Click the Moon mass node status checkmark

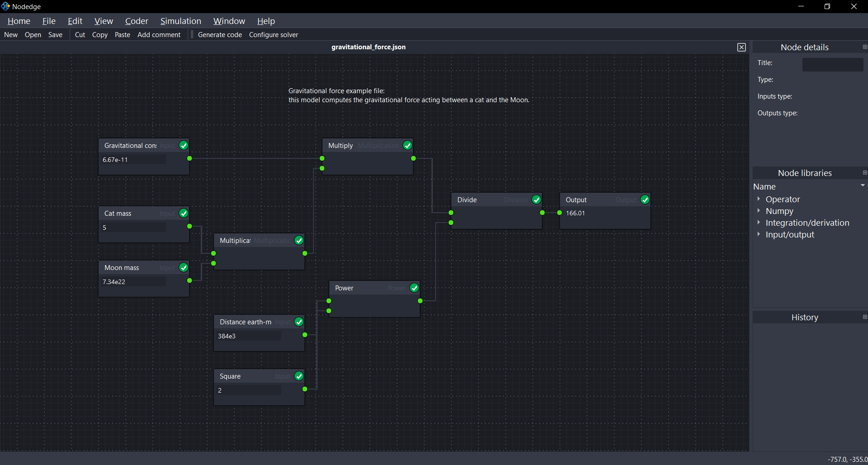[x=184, y=267]
